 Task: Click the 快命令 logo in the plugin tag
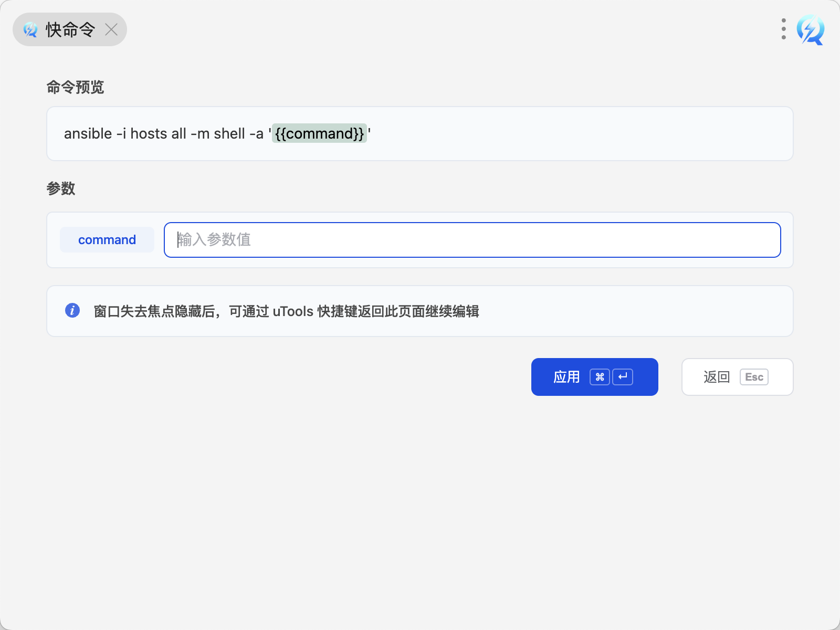[x=30, y=30]
